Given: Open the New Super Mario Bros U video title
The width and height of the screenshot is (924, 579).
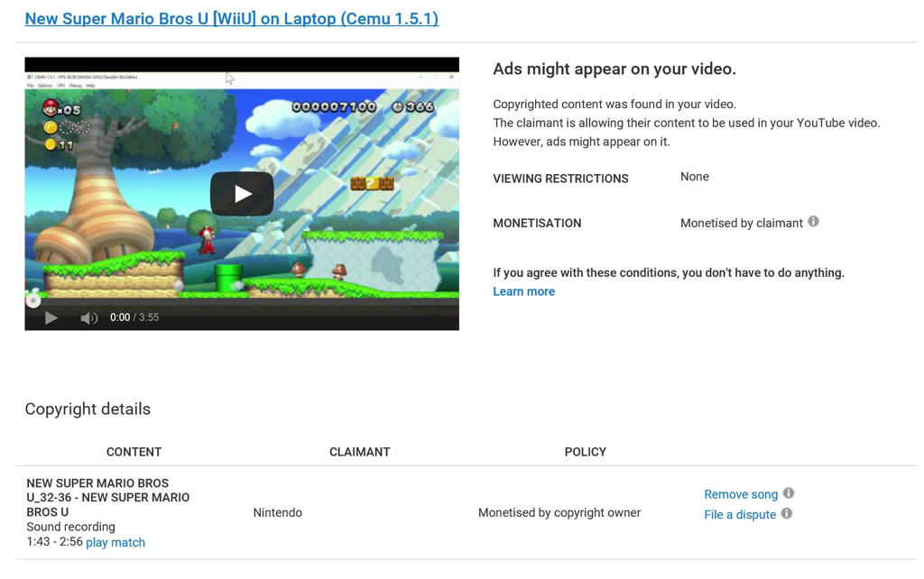Looking at the screenshot, I should coord(231,18).
